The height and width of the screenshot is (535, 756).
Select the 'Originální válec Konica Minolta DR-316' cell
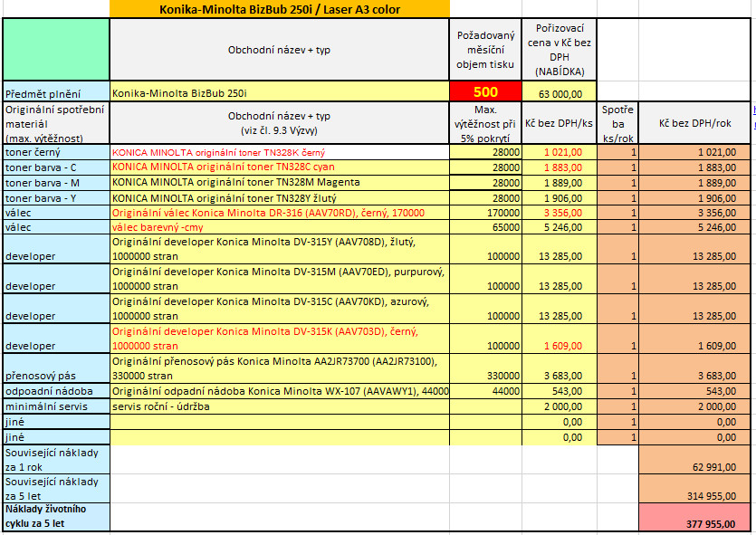click(280, 213)
